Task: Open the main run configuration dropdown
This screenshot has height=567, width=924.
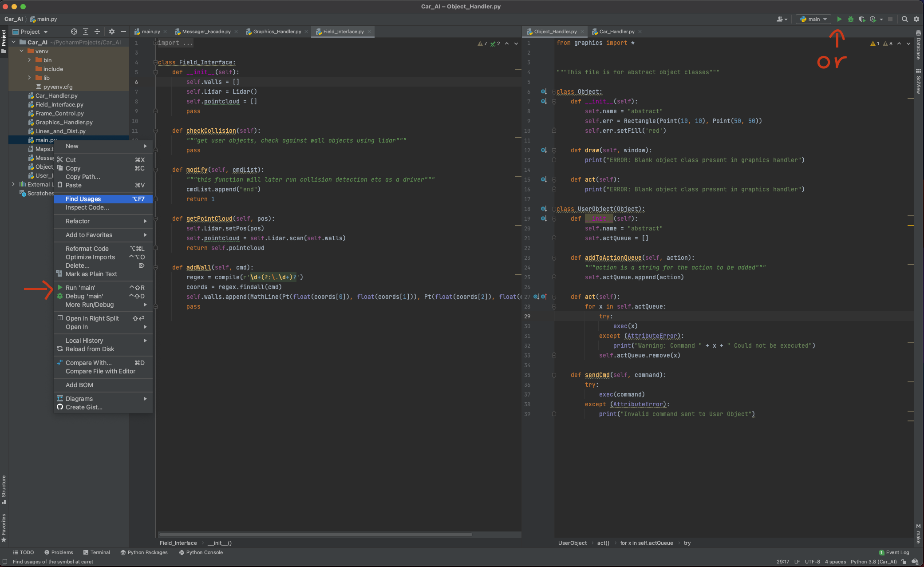Action: coord(813,19)
